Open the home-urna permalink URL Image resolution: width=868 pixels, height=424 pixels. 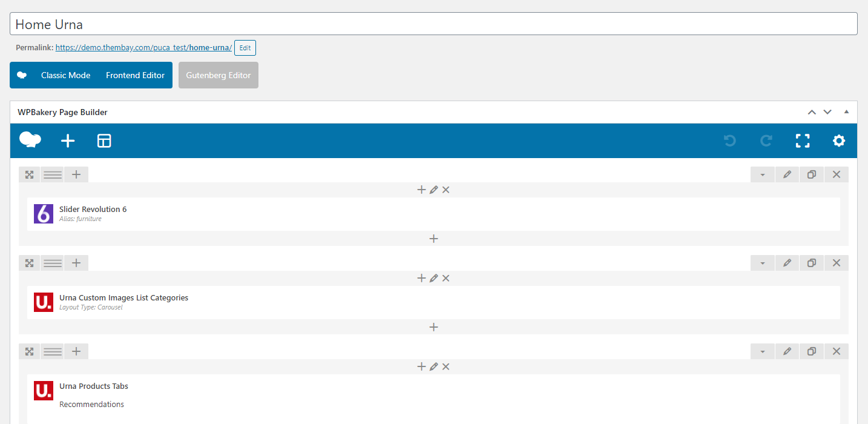[x=143, y=47]
